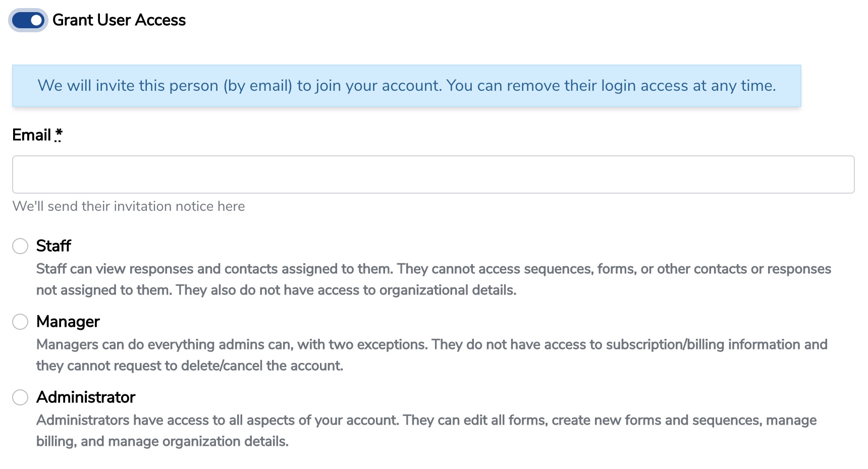Click the Manager role label

[68, 322]
